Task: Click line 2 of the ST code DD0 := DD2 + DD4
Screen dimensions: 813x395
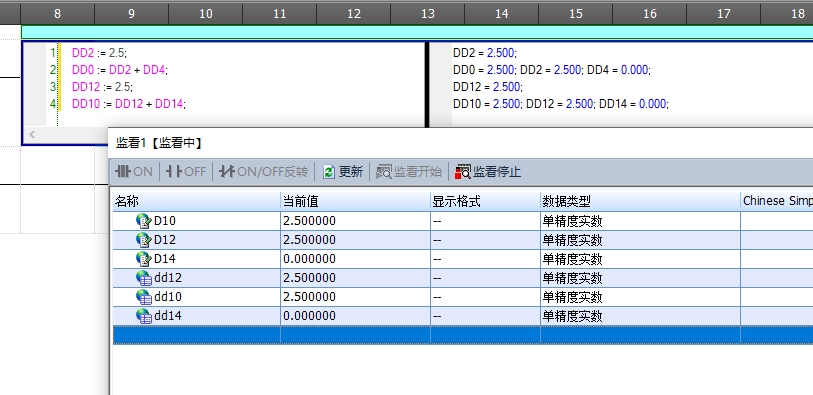Action: [x=120, y=69]
